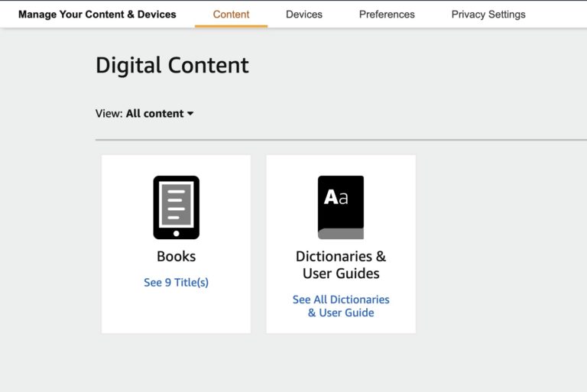Select the Privacy Settings tab
The height and width of the screenshot is (392, 587).
(x=488, y=15)
